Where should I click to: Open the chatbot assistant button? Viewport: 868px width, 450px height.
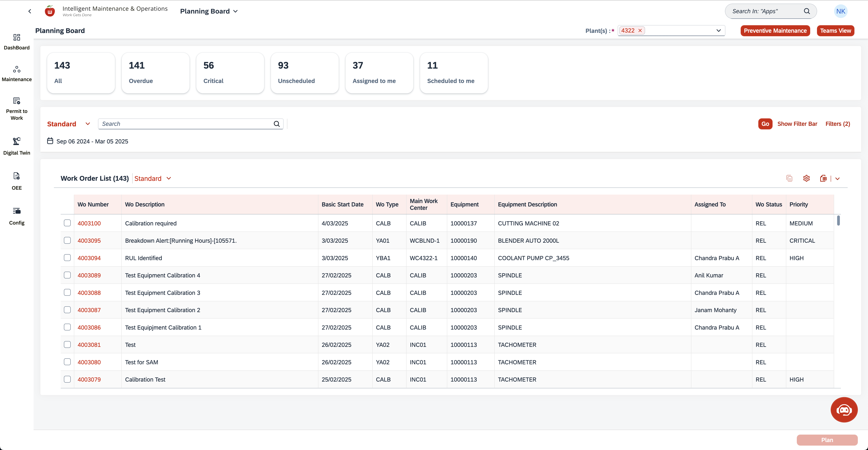[844, 410]
